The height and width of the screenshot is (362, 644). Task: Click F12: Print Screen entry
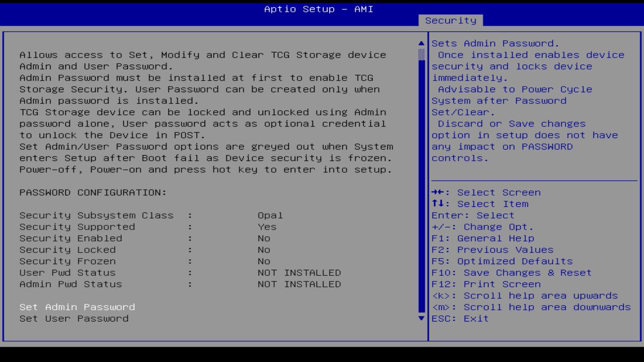[x=486, y=284]
